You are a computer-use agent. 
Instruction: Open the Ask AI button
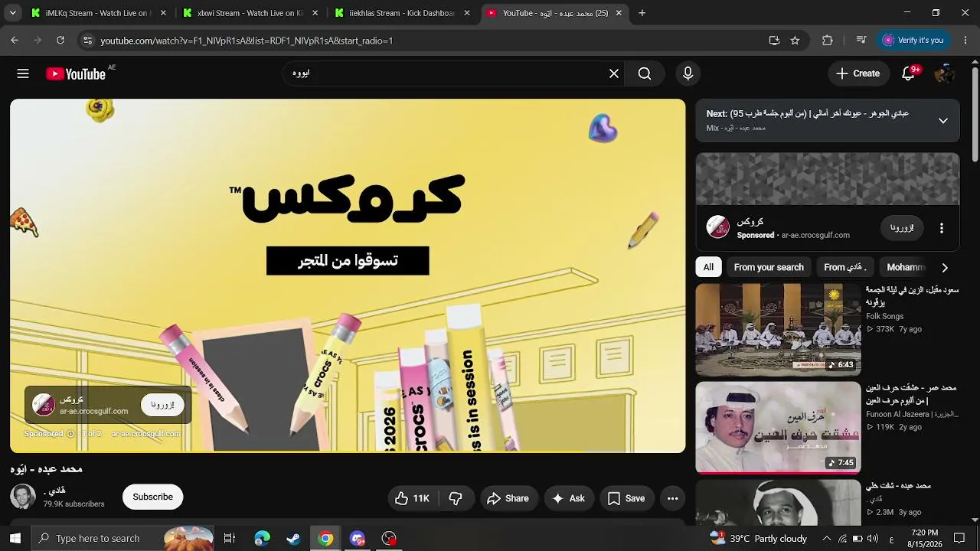[569, 498]
